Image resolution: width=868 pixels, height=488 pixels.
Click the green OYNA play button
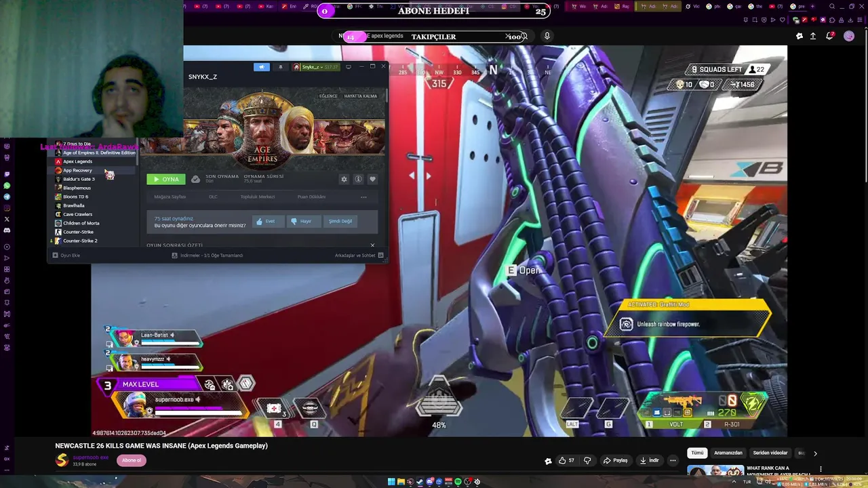point(166,179)
